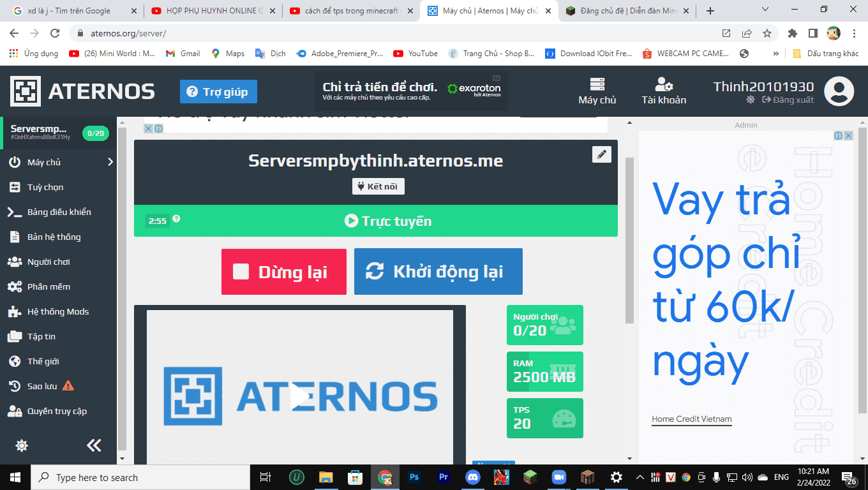868x490 pixels.
Task: Show more bookmarks with the » overflow
Action: 775,54
